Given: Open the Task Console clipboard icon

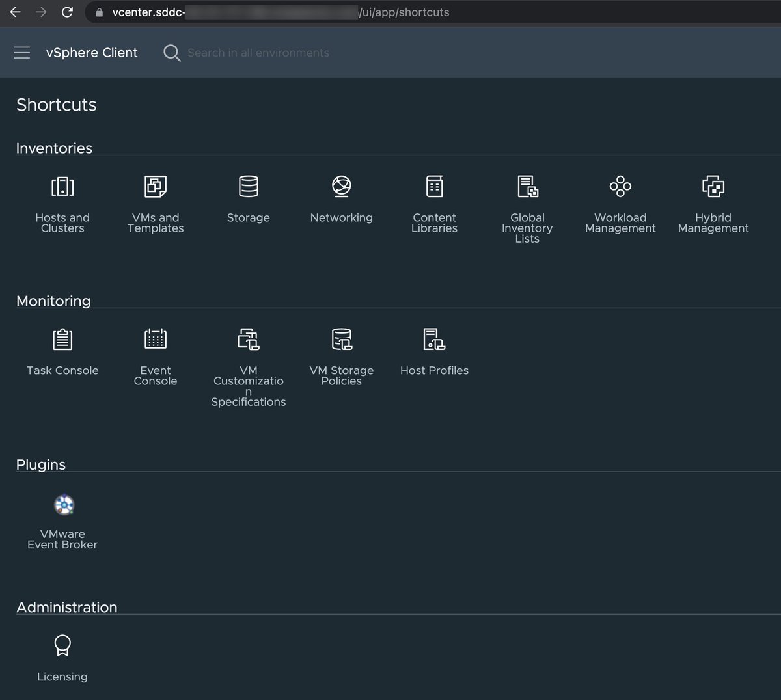Looking at the screenshot, I should 62,339.
